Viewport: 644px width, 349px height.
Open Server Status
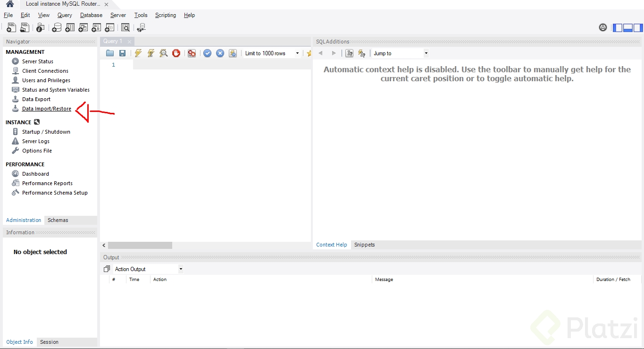click(x=38, y=61)
